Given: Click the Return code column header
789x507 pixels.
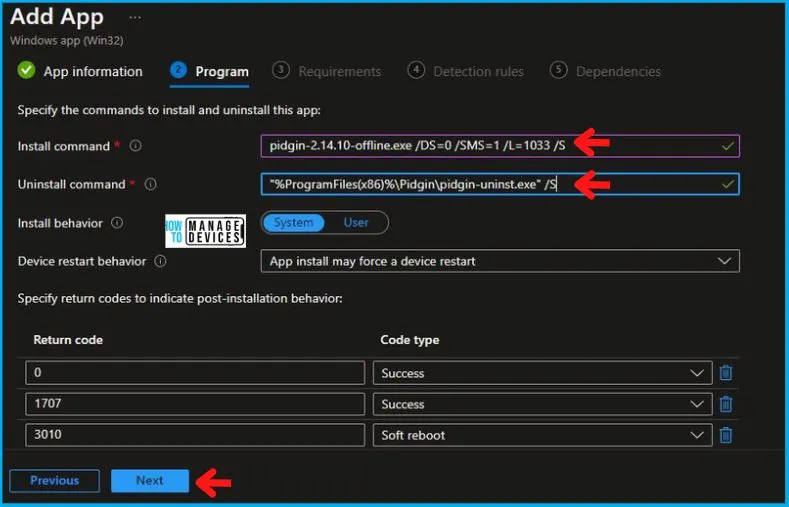Looking at the screenshot, I should (x=68, y=340).
